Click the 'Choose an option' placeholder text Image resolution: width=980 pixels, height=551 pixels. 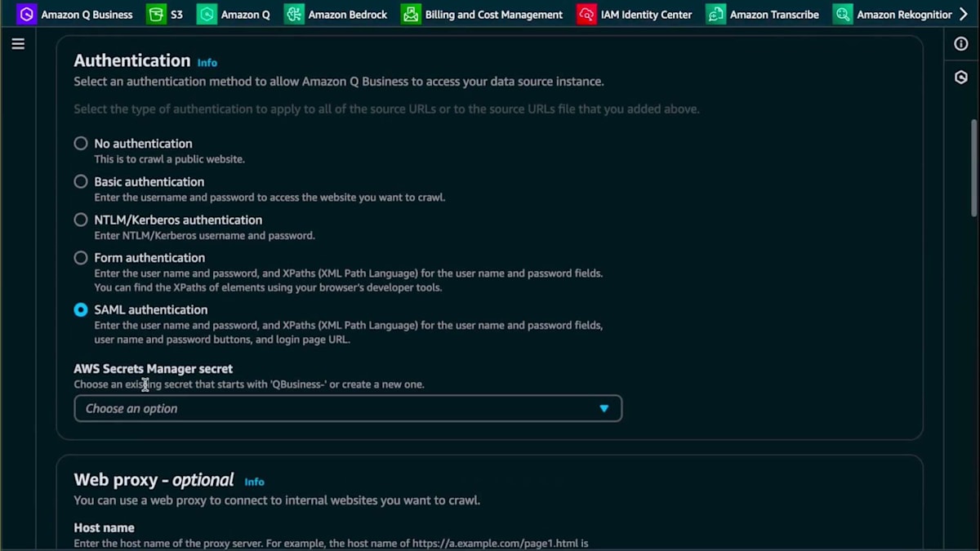point(131,409)
